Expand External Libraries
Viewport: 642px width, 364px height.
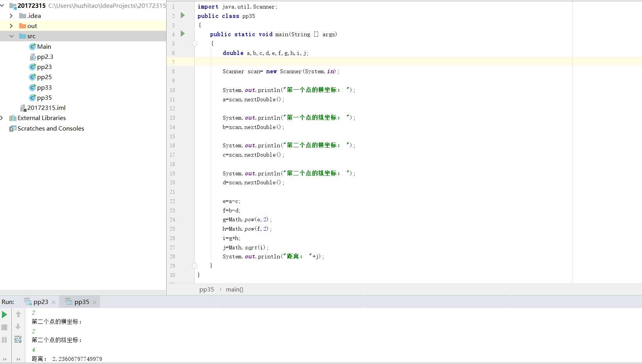click(2, 118)
